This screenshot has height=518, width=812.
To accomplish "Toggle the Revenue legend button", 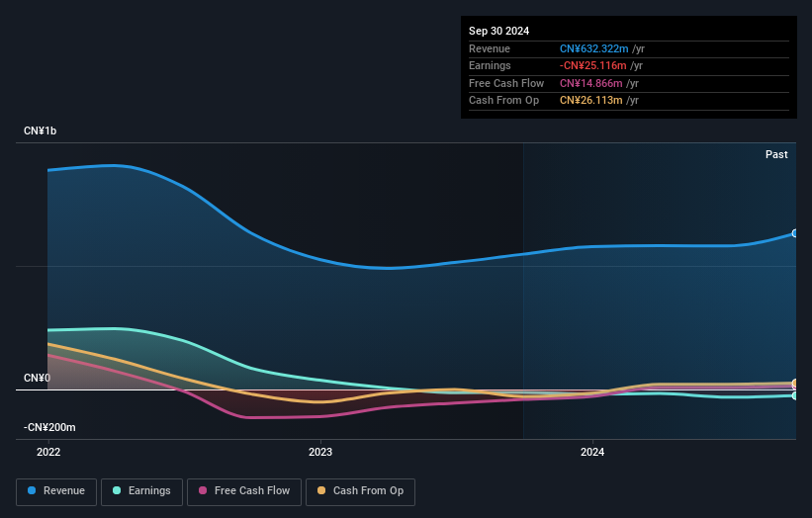I will point(56,491).
